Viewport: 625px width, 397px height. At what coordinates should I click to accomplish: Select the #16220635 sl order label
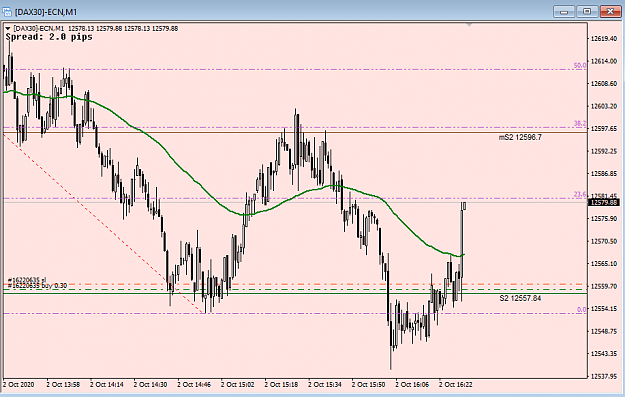[27, 280]
